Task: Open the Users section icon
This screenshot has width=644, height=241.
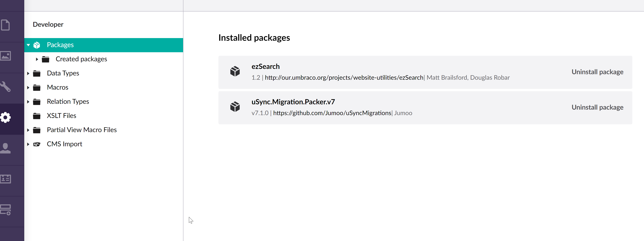Action: click(x=5, y=148)
